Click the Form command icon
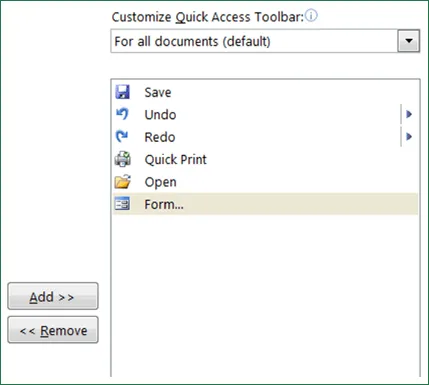The height and width of the screenshot is (385, 429). [122, 204]
